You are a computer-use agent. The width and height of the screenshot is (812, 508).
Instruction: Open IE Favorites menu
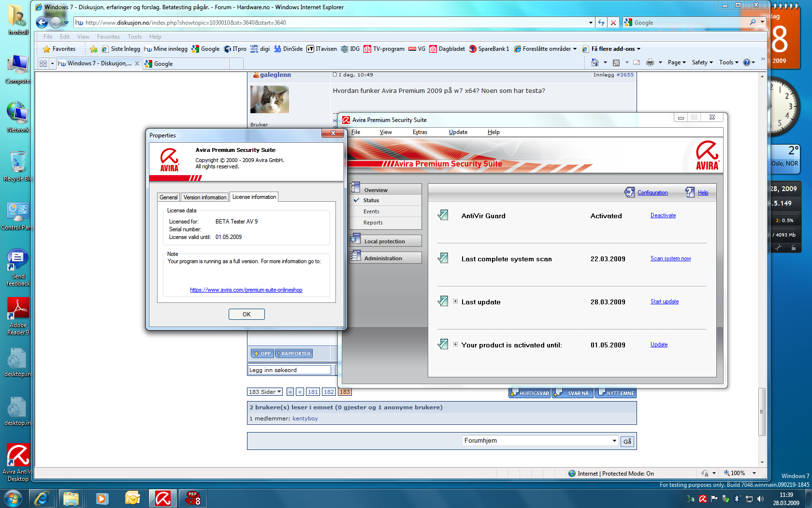coord(108,37)
